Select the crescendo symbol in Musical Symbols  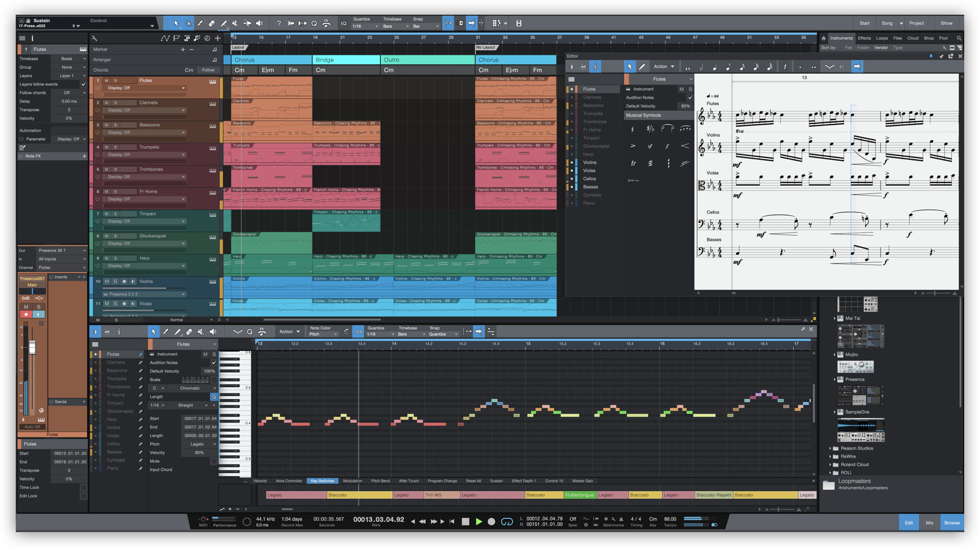tap(686, 146)
